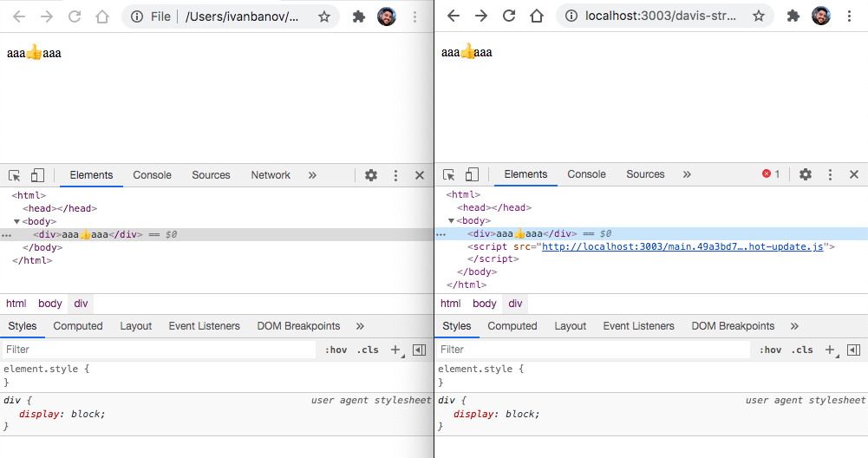Open the Sources tab in the right DevTools

[x=645, y=173]
